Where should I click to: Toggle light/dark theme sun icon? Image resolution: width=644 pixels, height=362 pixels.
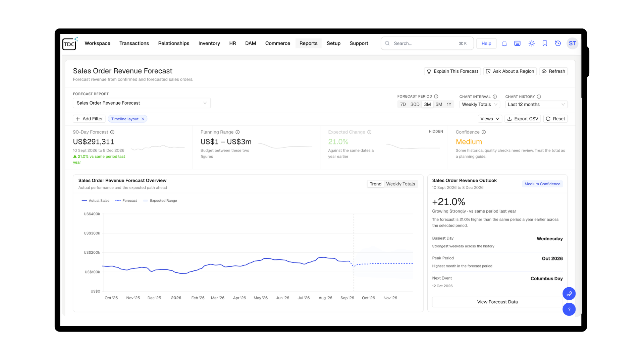tap(532, 44)
